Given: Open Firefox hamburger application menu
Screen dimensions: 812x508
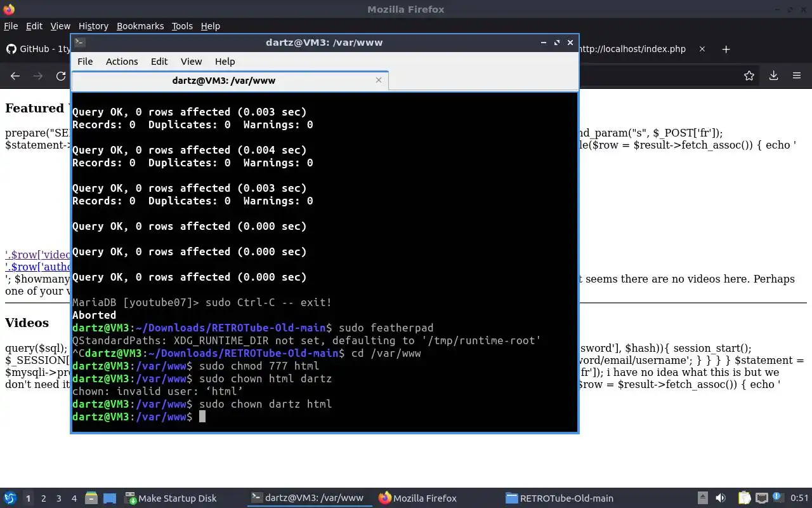Looking at the screenshot, I should [797, 76].
